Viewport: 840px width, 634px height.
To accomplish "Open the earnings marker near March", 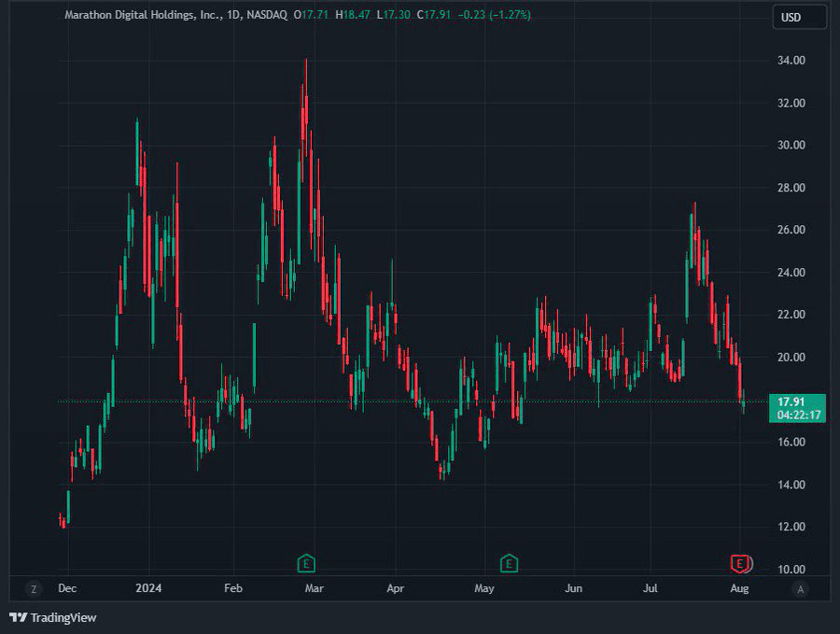I will (x=306, y=563).
